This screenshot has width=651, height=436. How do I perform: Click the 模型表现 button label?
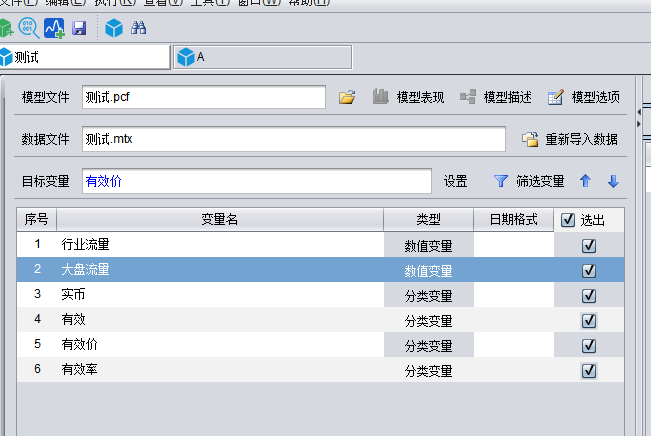[420, 97]
